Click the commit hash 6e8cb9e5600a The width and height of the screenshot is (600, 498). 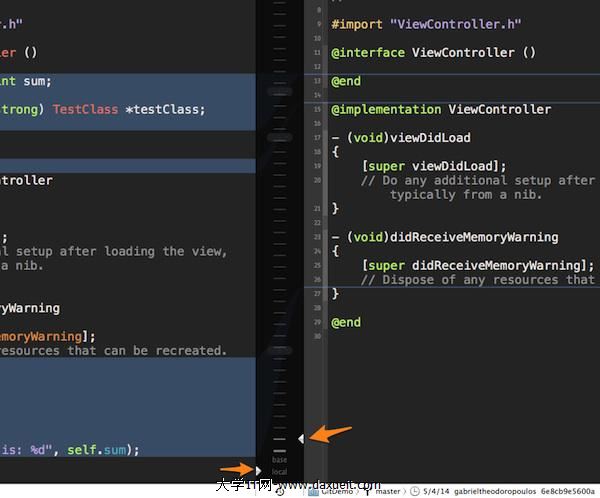(x=566, y=491)
